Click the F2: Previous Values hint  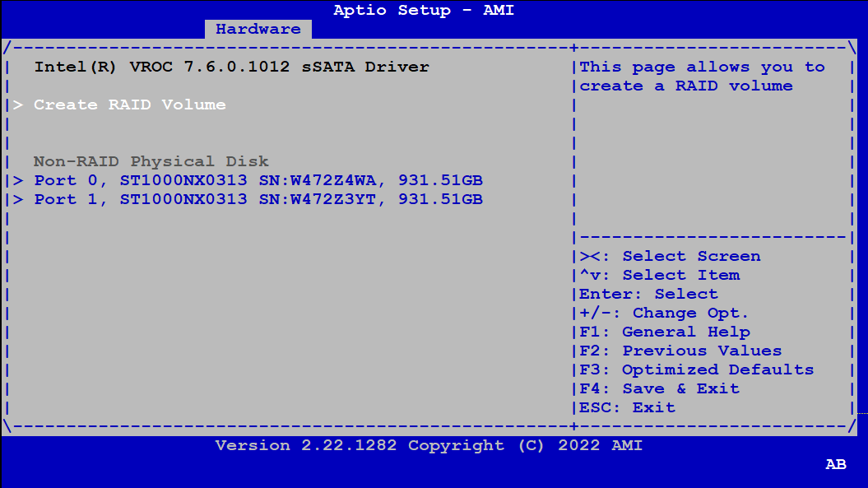click(x=680, y=351)
